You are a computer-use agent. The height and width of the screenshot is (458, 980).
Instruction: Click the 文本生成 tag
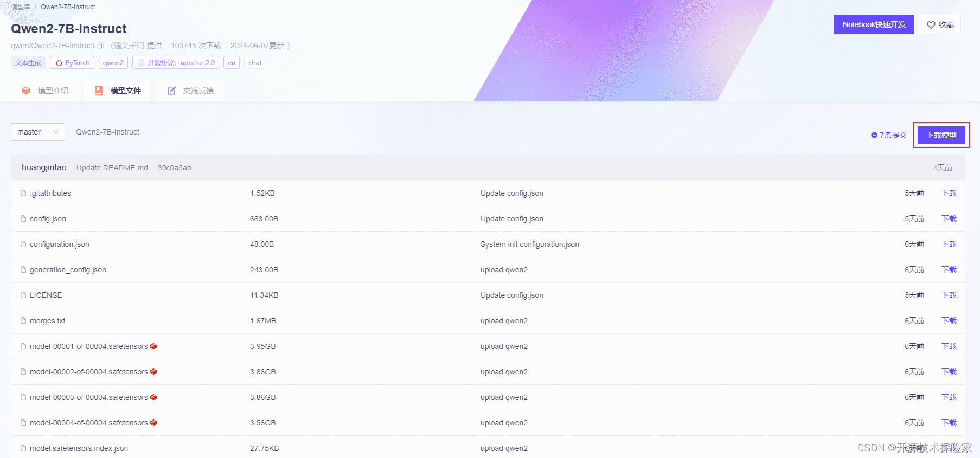[x=28, y=63]
